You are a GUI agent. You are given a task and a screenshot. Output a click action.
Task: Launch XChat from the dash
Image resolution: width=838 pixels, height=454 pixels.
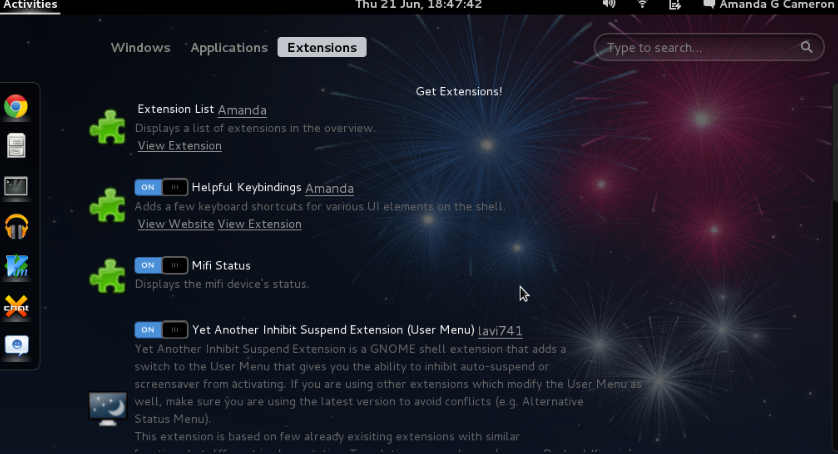coord(16,306)
